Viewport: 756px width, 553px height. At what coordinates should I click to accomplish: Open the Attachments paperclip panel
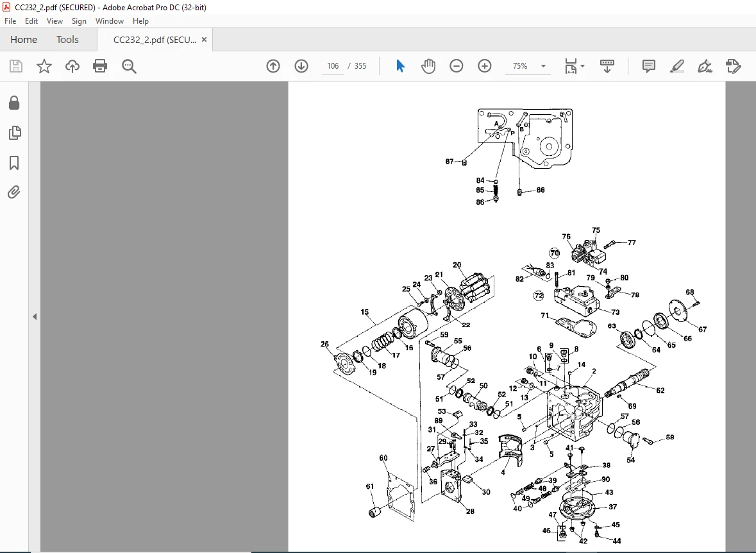(x=14, y=192)
